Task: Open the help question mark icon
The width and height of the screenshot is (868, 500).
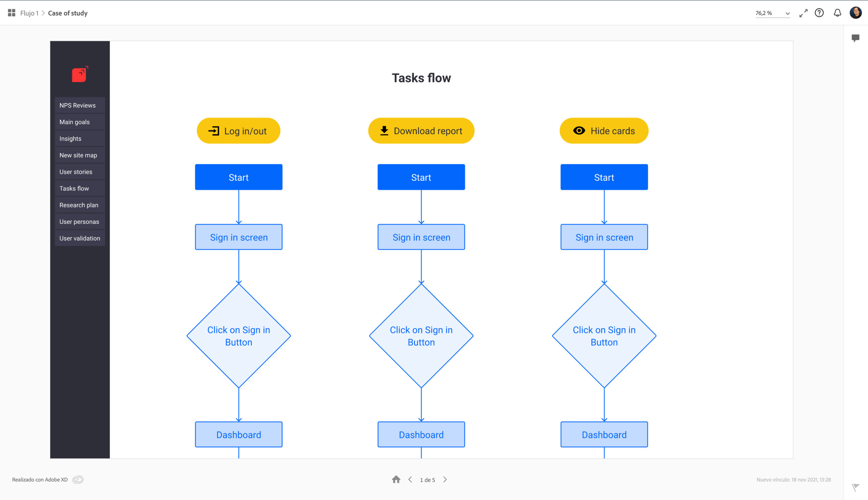Action: pyautogui.click(x=819, y=13)
